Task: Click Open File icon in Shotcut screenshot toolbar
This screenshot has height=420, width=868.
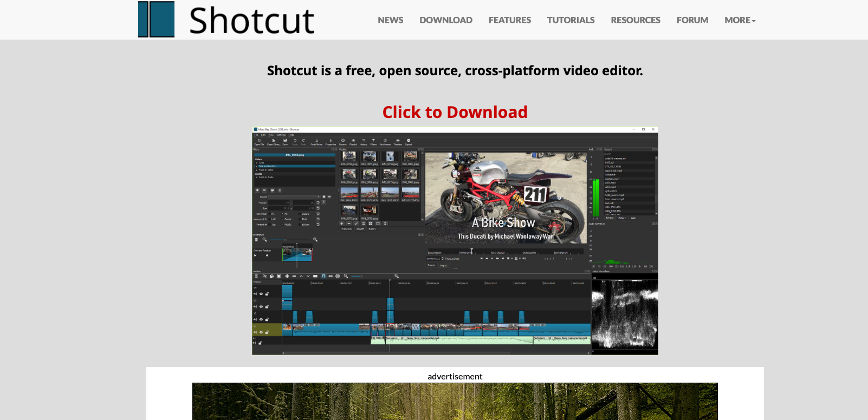Action: (259, 142)
